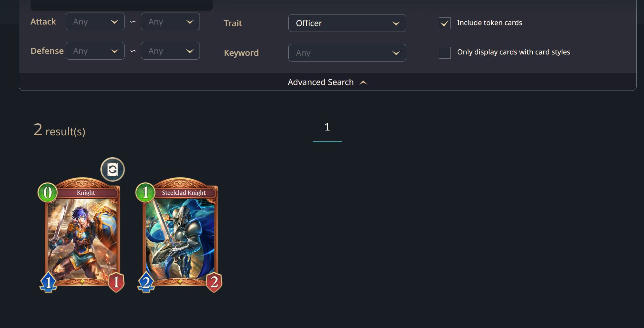Open the minimum Attack dropdown
This screenshot has height=328, width=644.
pos(95,22)
